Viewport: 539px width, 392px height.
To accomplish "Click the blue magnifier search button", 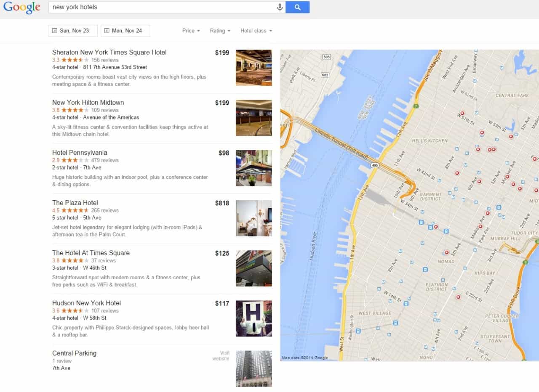I will point(297,7).
